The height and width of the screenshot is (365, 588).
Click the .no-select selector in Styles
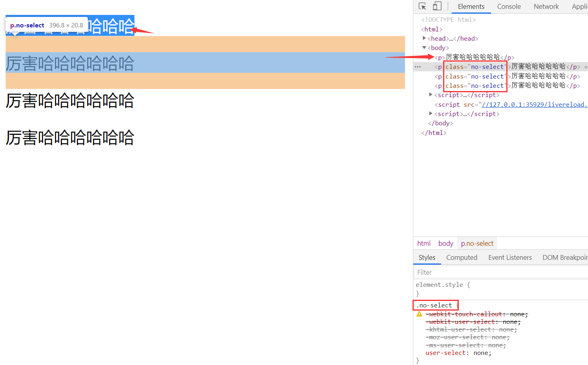click(x=434, y=305)
